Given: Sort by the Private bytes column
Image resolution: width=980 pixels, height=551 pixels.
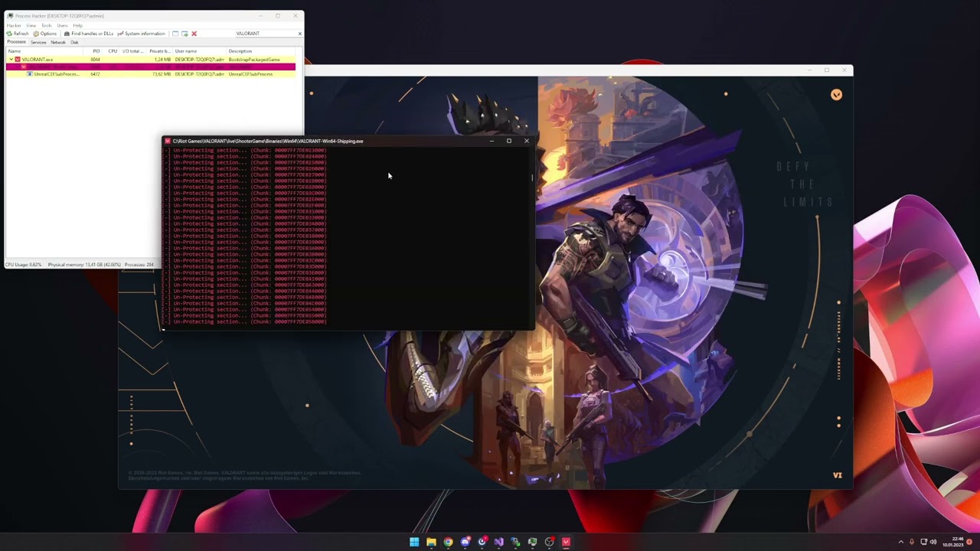Looking at the screenshot, I should [160, 51].
